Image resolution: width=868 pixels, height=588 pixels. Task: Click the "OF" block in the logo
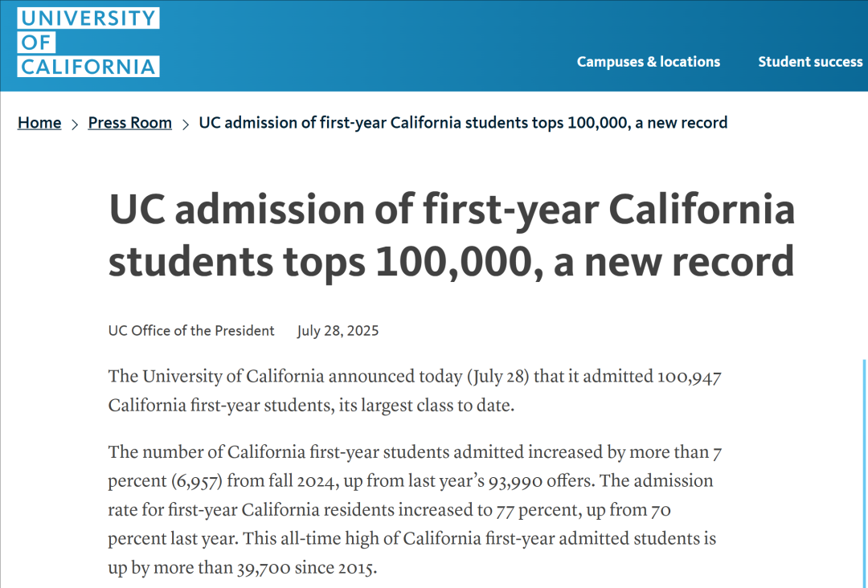coord(36,43)
